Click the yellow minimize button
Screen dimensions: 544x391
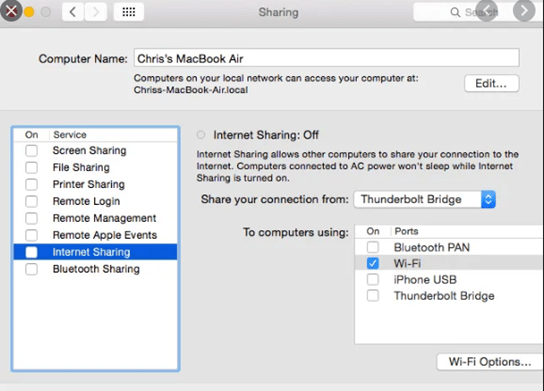(29, 12)
